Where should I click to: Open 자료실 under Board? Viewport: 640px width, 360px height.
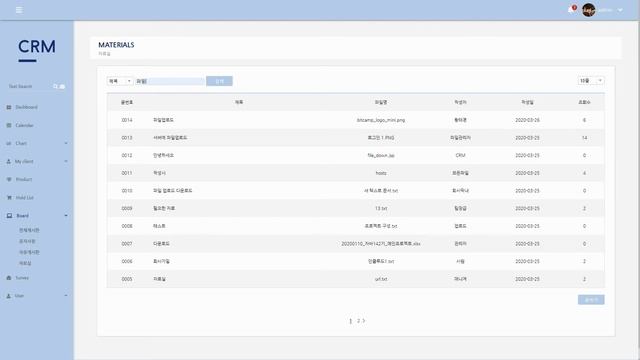[25, 263]
